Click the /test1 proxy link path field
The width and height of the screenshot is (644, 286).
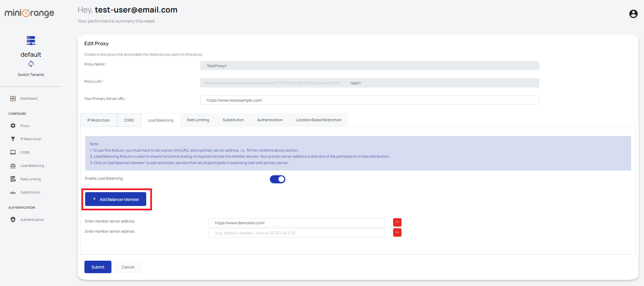tap(441, 83)
